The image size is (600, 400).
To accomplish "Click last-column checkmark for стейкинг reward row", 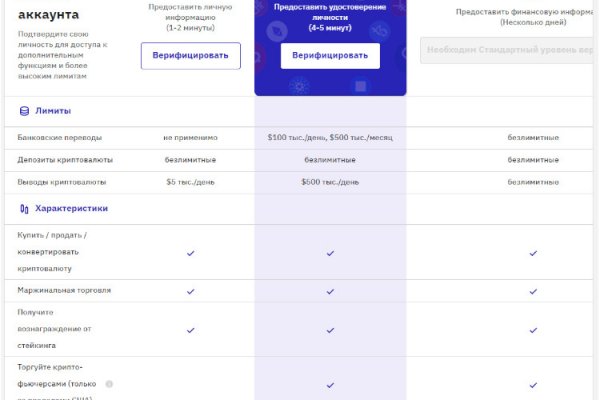I will [533, 330].
